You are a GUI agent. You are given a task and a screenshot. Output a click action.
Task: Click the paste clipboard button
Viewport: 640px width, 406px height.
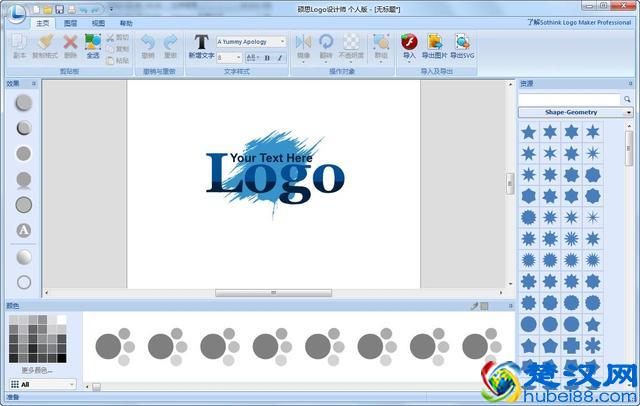118,60
